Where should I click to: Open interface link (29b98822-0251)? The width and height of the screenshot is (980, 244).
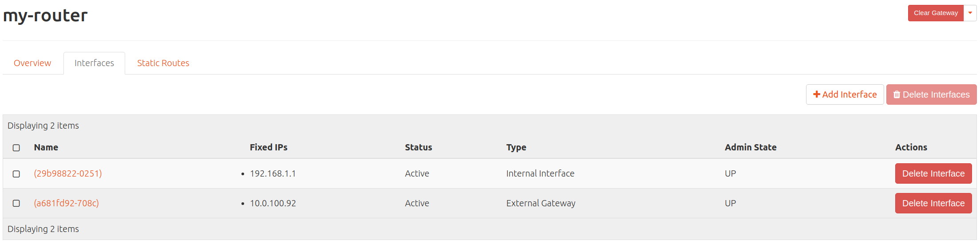68,173
